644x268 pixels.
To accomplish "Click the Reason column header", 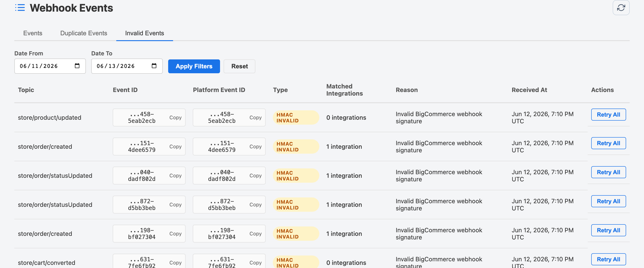I will (x=407, y=90).
